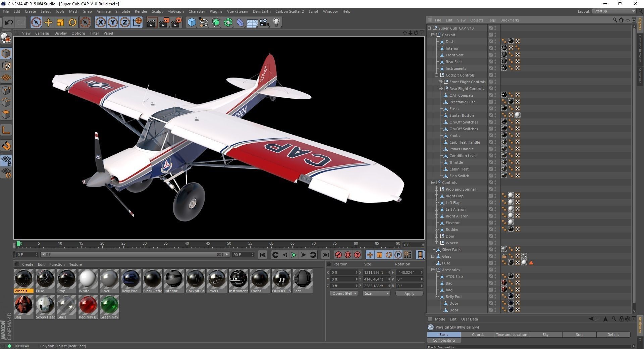This screenshot has height=349, width=644.
Task: Open the Size mode dropdown
Action: (x=377, y=294)
